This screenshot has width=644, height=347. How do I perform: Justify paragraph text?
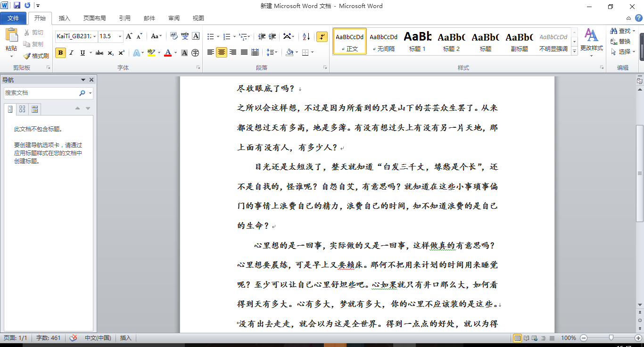click(244, 52)
